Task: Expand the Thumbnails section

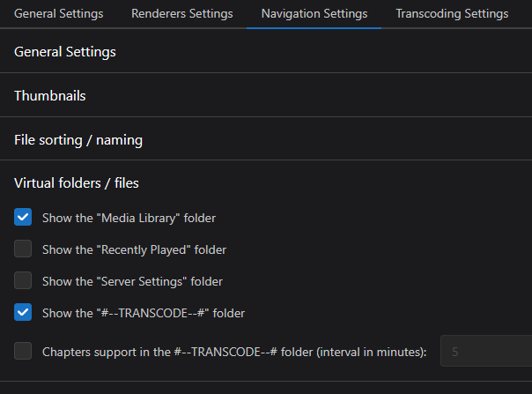Action: 266,96
